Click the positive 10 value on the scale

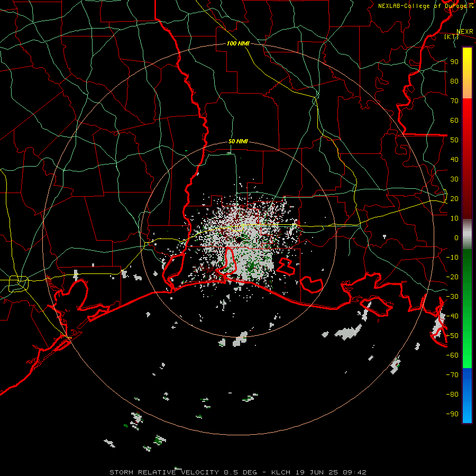point(454,218)
